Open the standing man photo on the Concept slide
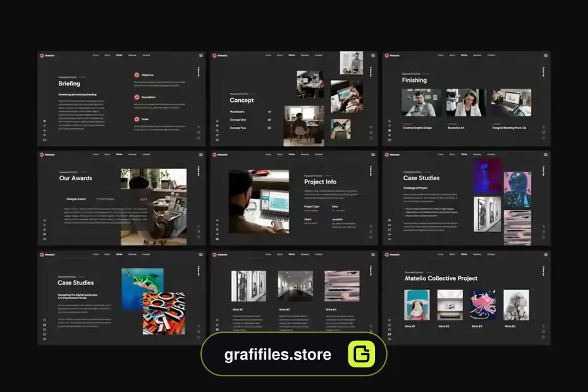 click(x=352, y=63)
